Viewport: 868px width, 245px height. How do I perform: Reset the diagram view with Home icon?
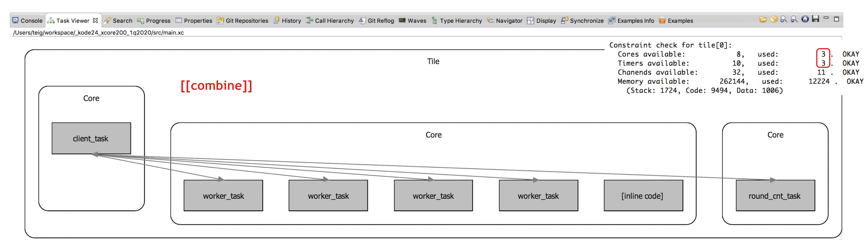(805, 19)
